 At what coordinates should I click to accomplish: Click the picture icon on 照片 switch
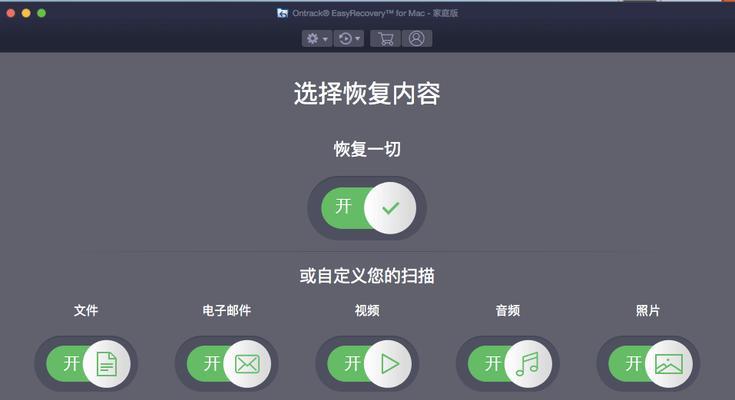(668, 364)
